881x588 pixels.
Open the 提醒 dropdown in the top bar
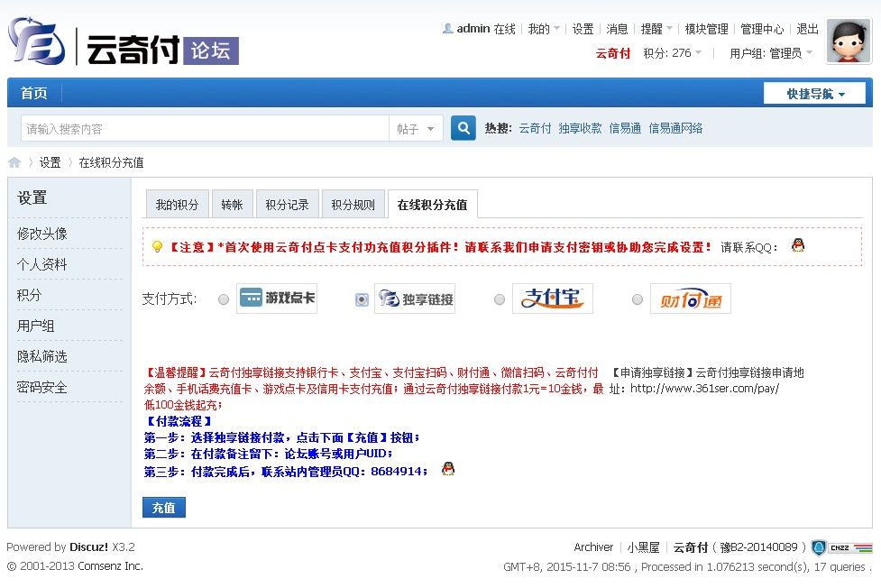coord(656,29)
